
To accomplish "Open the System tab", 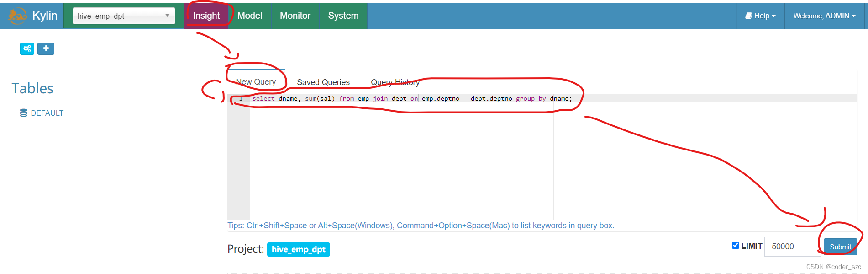I will [343, 16].
